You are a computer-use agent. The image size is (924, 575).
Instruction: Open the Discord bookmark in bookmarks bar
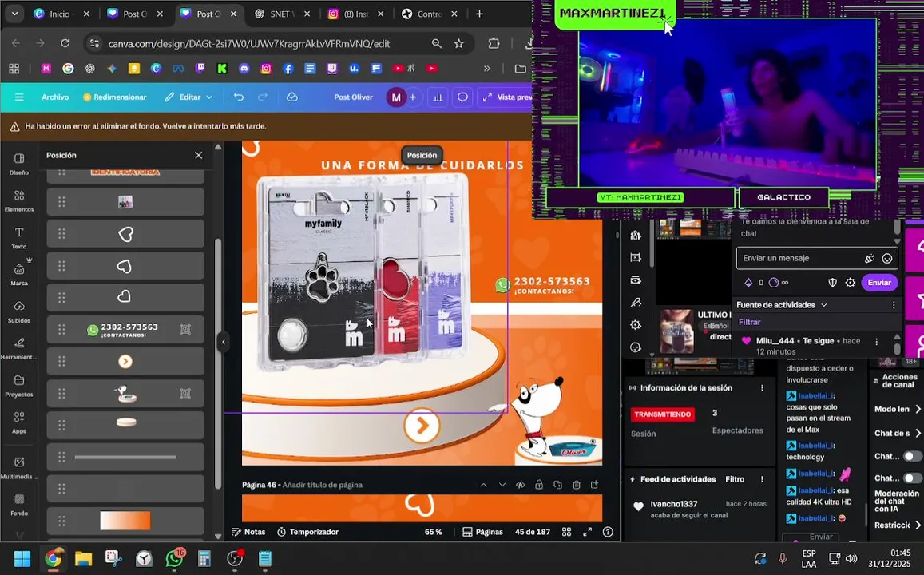(x=244, y=69)
